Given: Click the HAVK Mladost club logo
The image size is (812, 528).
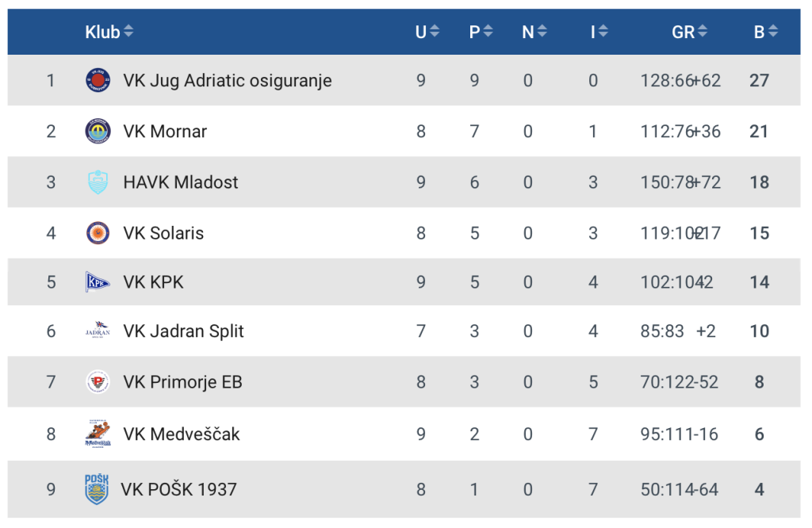Looking at the screenshot, I should click(98, 182).
